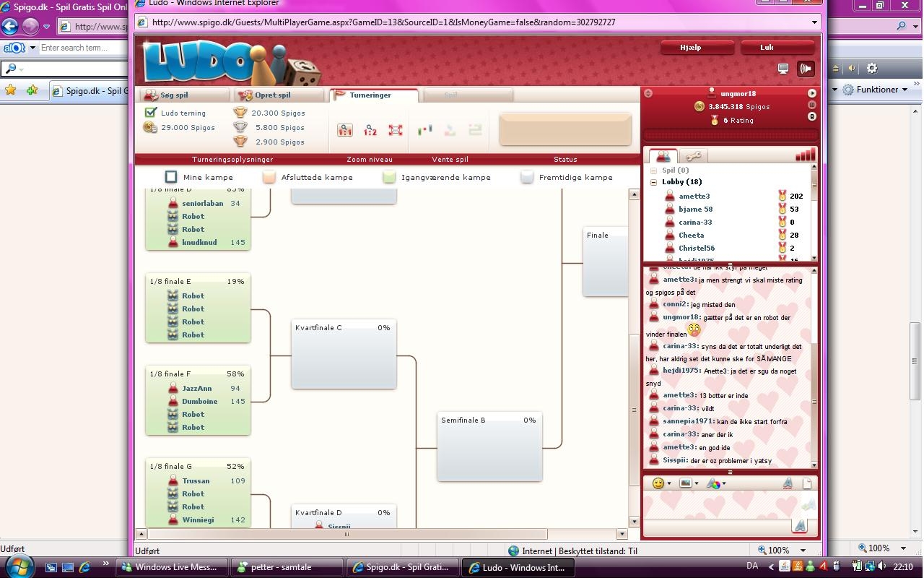Open Windows Live Messenger from taskbar
This screenshot has height=578, width=924.
coord(172,567)
